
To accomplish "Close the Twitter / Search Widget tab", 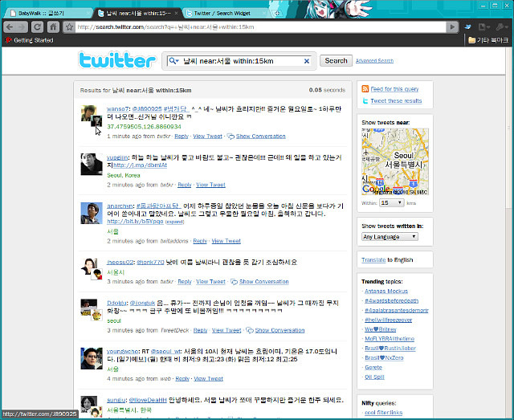I will 264,13.
